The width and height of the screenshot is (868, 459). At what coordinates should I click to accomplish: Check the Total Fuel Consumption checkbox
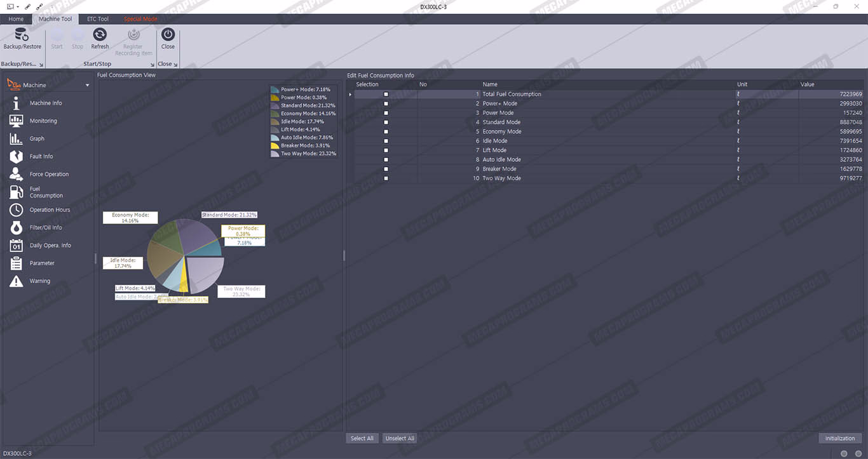386,94
